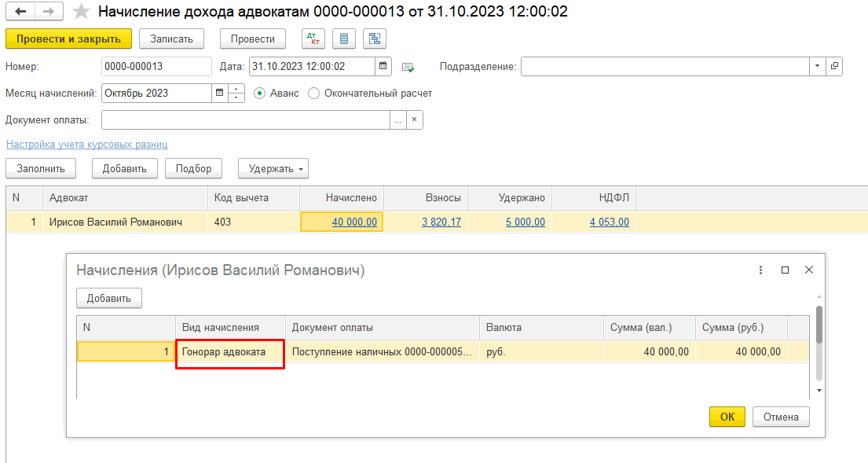Click the Взносы amount 3 820,17
Image resolution: width=868 pixels, height=463 pixels.
(441, 222)
